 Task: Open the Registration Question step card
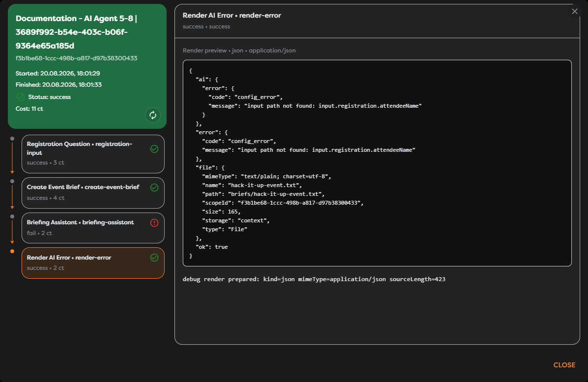pos(93,154)
